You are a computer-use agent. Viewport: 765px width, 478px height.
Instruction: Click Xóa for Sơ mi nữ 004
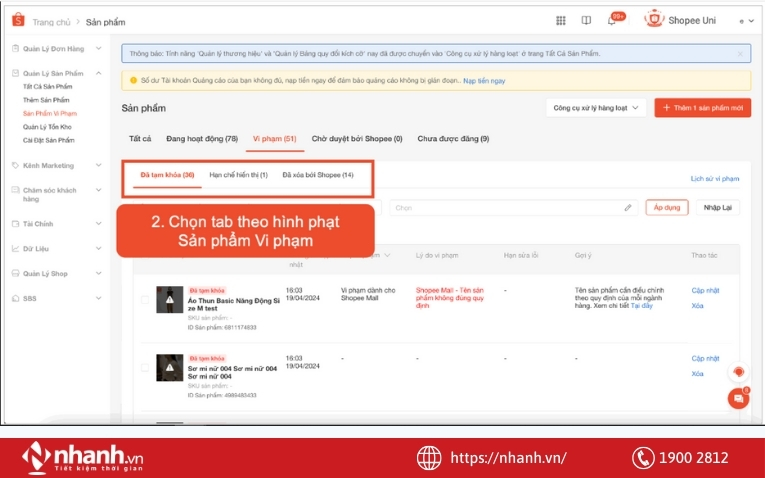click(x=697, y=374)
